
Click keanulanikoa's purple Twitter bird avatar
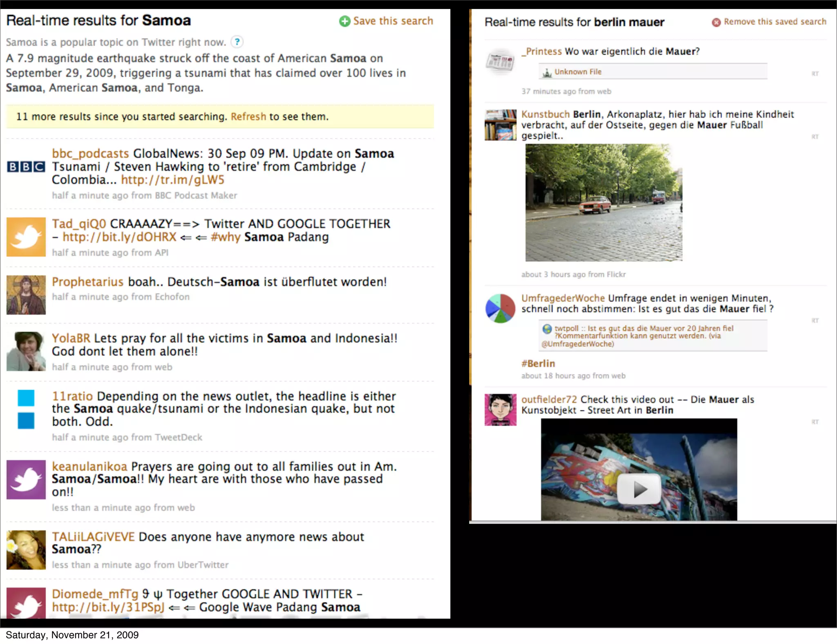pyautogui.click(x=26, y=480)
